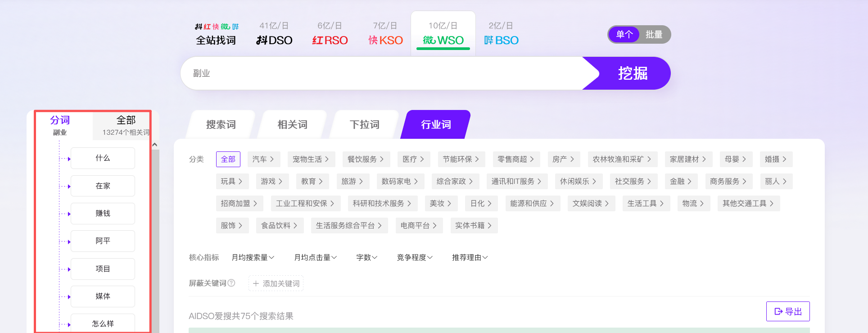Click the 抖 DSO platform logo

click(274, 40)
